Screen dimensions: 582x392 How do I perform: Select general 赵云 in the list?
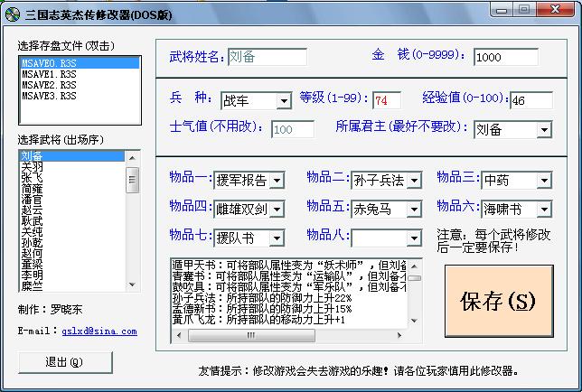pos(72,210)
